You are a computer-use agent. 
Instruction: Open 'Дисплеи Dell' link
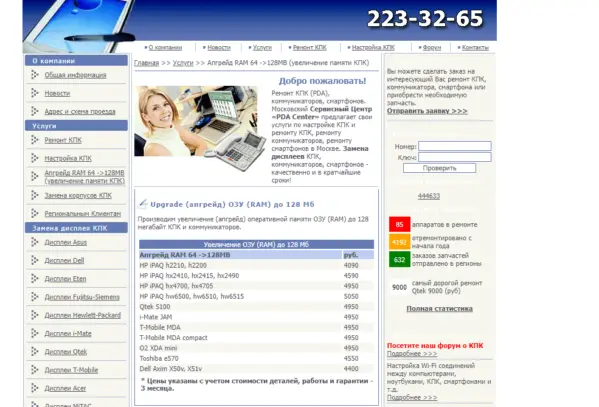(64, 261)
